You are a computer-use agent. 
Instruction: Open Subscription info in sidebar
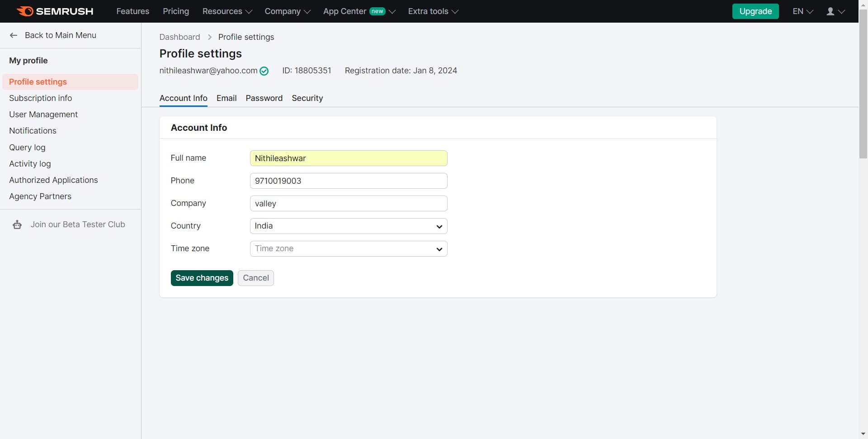40,98
